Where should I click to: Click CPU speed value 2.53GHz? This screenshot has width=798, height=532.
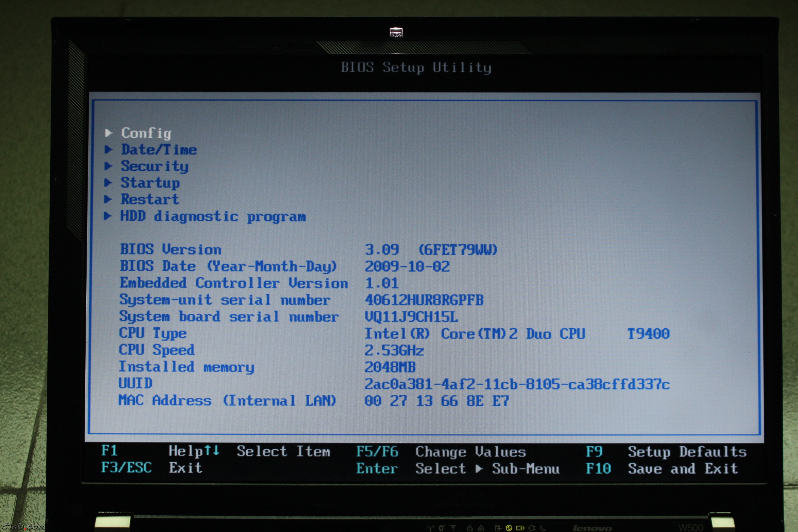(394, 351)
